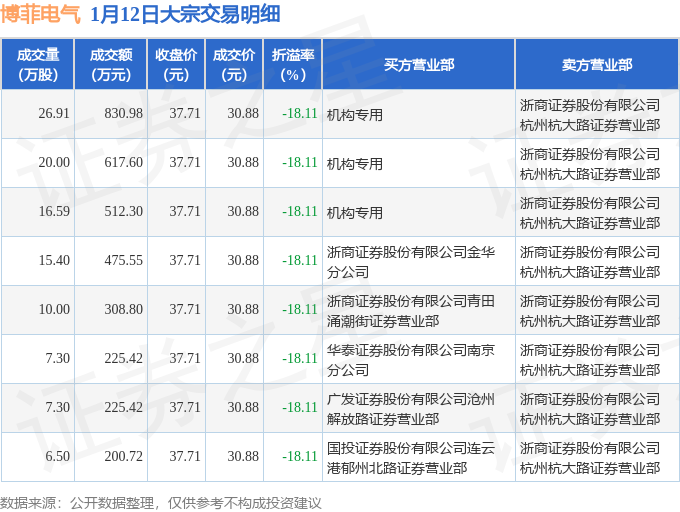680x512 pixels.
Task: Click buyer 国投证券连云港郁州北路证券营业部
Action: [411, 458]
